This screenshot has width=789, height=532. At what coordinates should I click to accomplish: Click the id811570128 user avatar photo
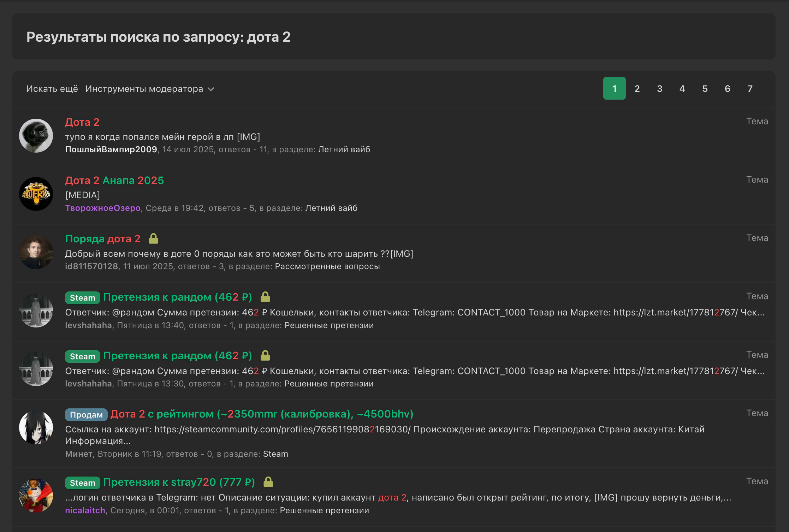[x=36, y=252]
